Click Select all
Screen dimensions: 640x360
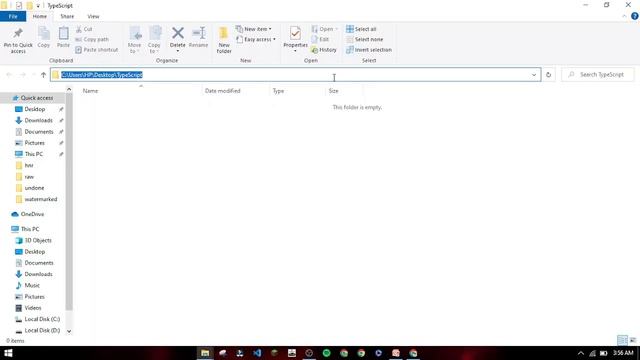point(361,29)
